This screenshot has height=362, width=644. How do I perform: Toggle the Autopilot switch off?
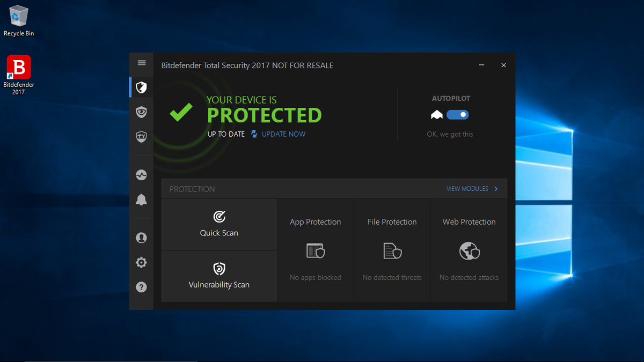tap(457, 115)
